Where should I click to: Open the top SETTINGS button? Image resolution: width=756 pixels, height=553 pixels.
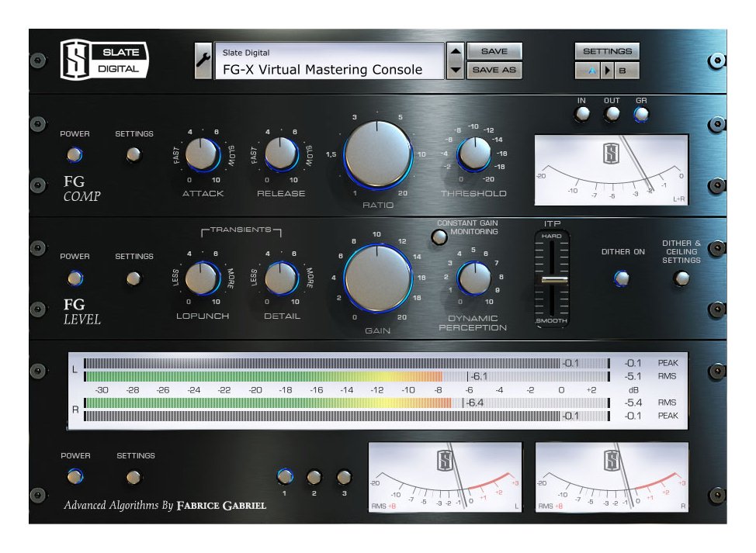tap(607, 51)
